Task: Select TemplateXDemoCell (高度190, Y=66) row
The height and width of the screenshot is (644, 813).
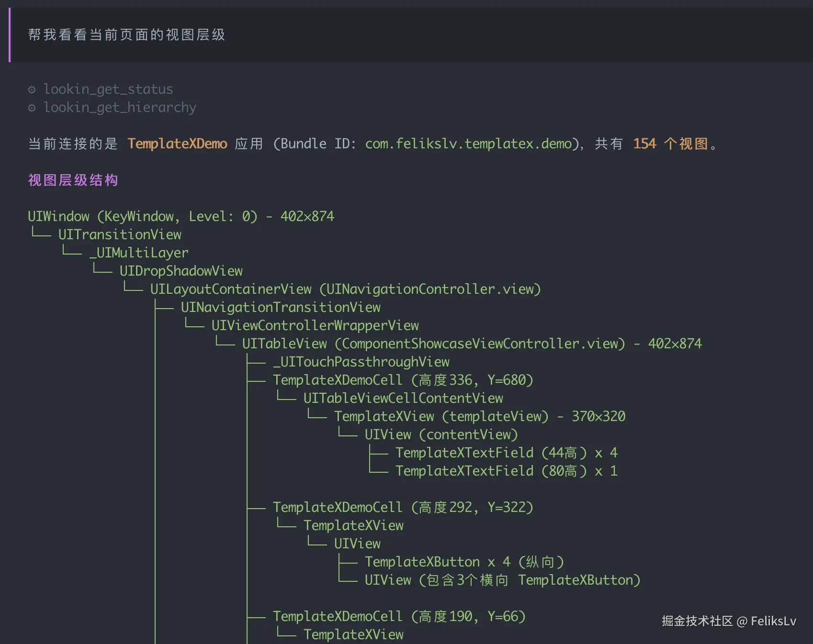Action: (399, 617)
